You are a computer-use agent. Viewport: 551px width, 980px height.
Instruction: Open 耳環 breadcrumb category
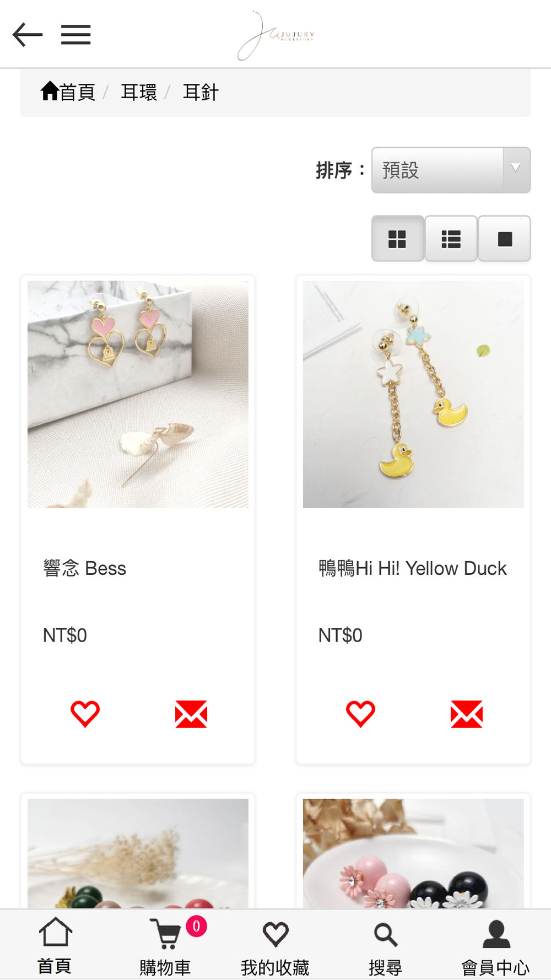(x=139, y=92)
